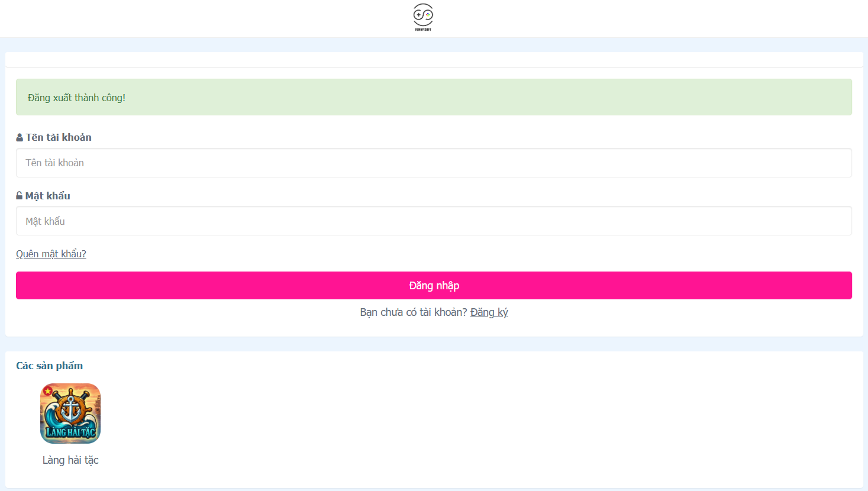This screenshot has width=868, height=491.
Task: Select the Làng hải tặc caption text
Action: (x=70, y=460)
